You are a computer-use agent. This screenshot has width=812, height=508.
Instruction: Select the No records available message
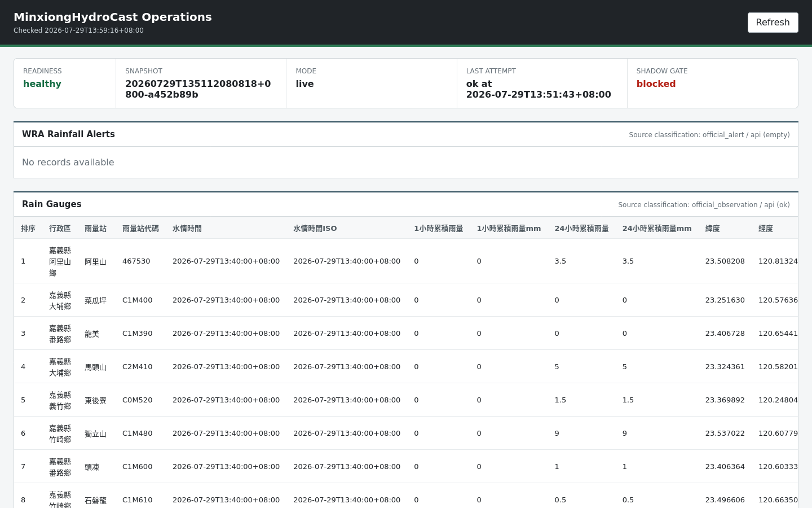click(x=68, y=163)
